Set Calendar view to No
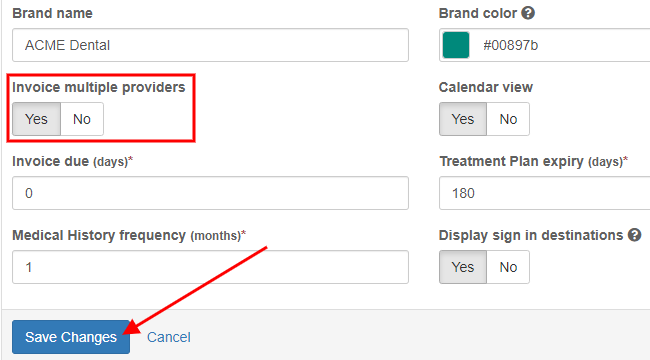This screenshot has height=360, width=650. (508, 119)
